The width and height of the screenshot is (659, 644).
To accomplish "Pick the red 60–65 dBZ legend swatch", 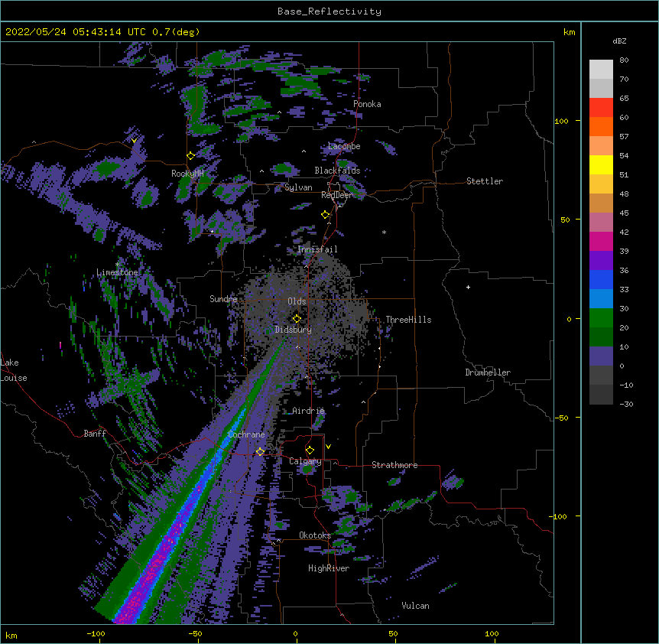I will click(x=601, y=107).
